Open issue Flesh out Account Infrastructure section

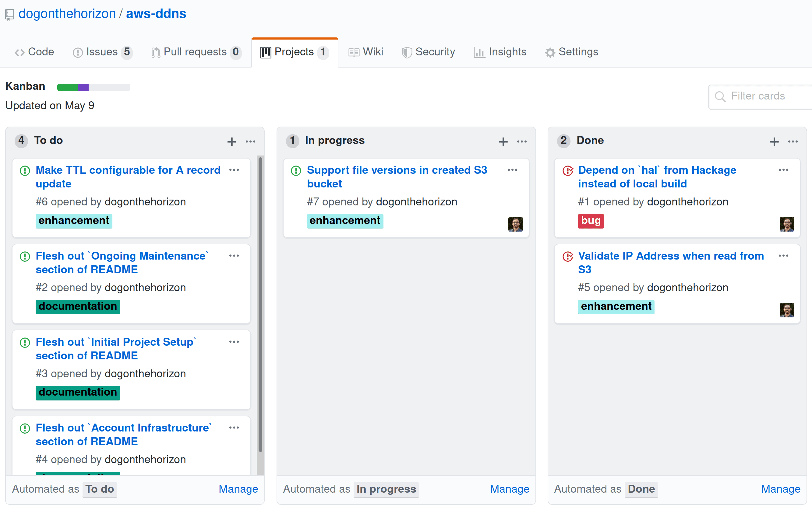[x=123, y=435]
